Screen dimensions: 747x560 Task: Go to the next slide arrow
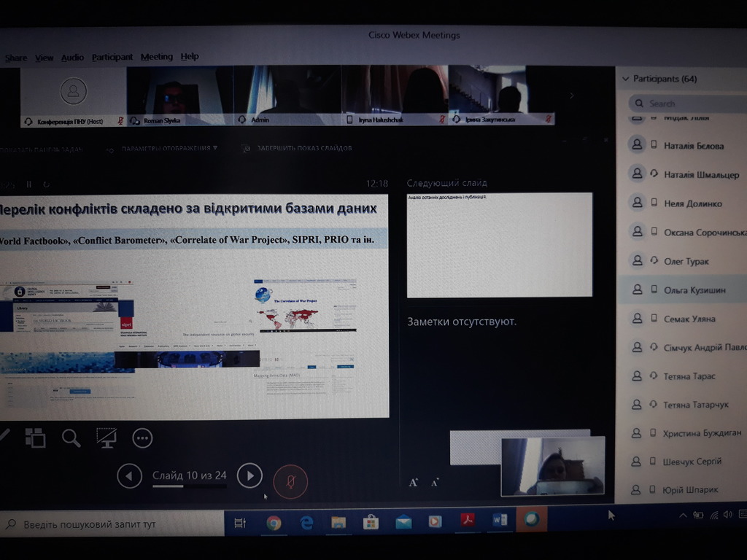[x=249, y=475]
